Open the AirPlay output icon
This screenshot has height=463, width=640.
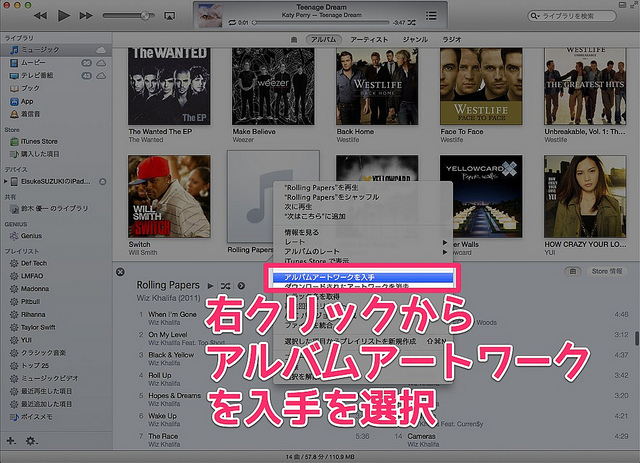(169, 16)
